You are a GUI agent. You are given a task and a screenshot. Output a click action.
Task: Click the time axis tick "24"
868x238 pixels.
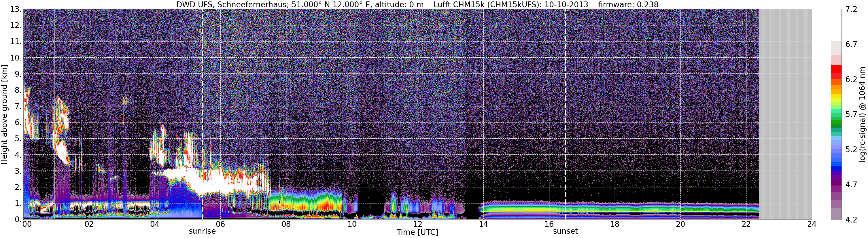click(x=812, y=224)
